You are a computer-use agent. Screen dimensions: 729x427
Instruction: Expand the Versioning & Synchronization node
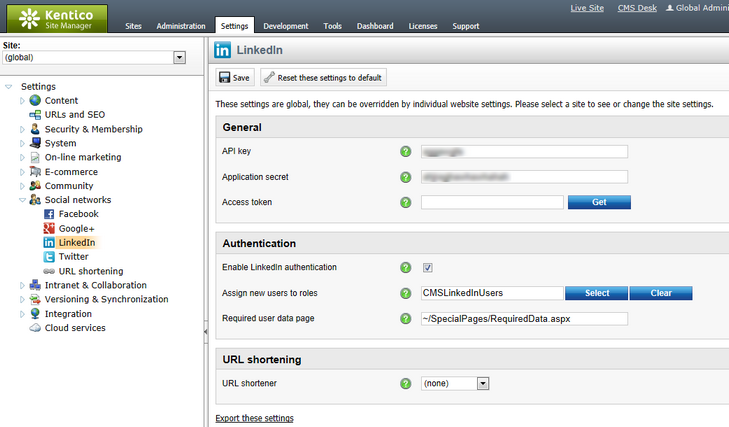click(22, 300)
